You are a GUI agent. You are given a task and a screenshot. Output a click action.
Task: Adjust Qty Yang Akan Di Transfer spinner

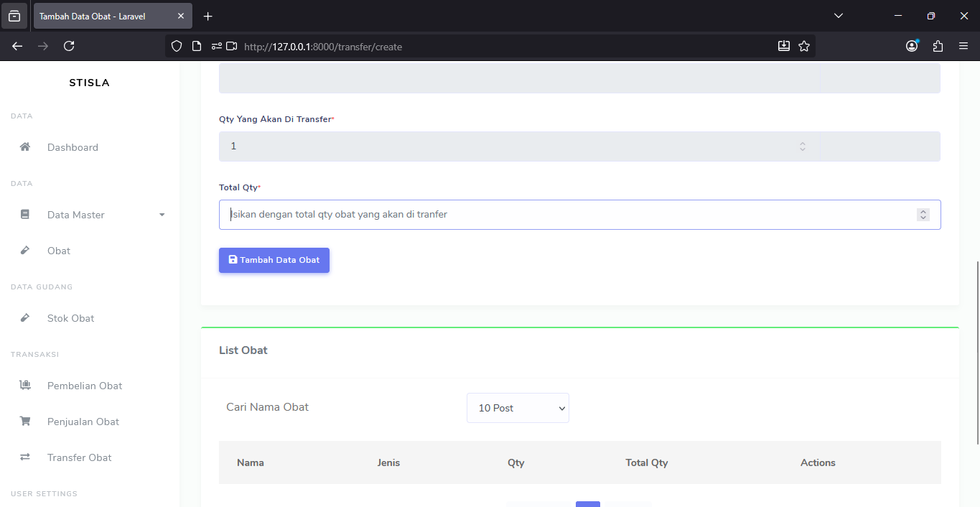[x=802, y=146]
